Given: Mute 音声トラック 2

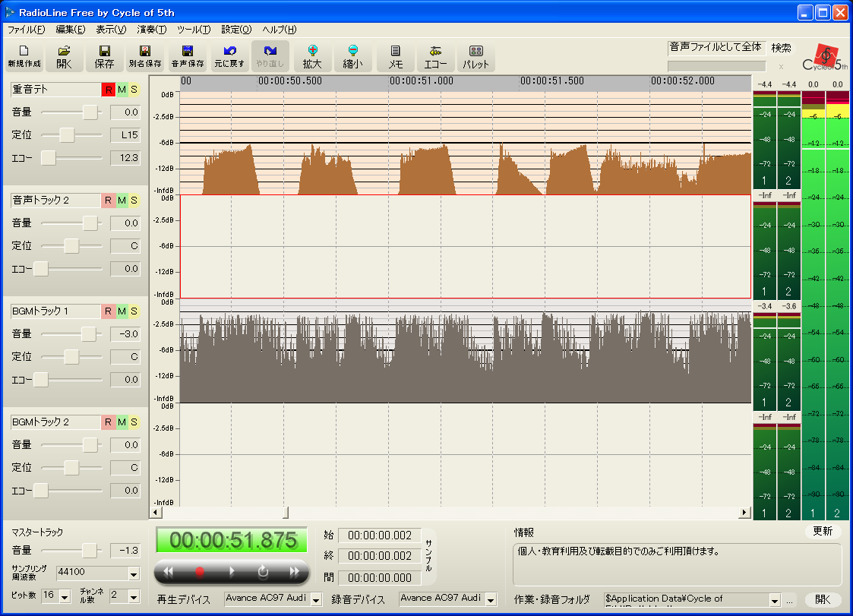Looking at the screenshot, I should (x=122, y=201).
